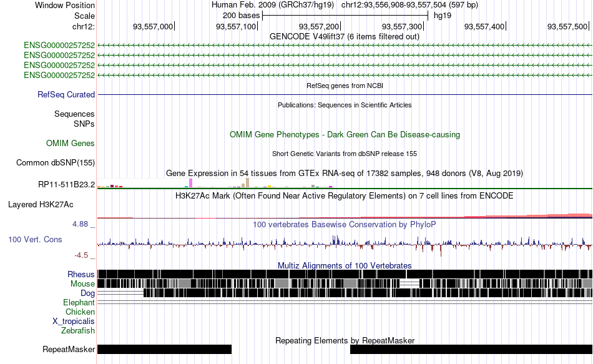Click the Elephant species label
The height and width of the screenshot is (364, 593).
[x=79, y=303]
